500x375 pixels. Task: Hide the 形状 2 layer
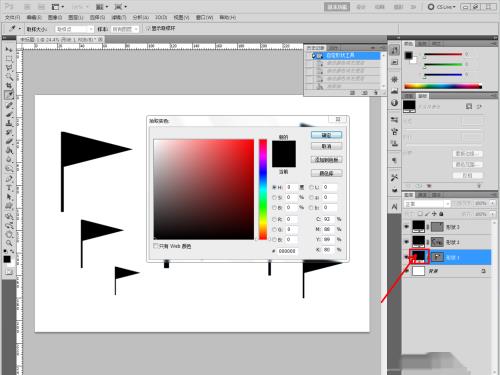[407, 242]
